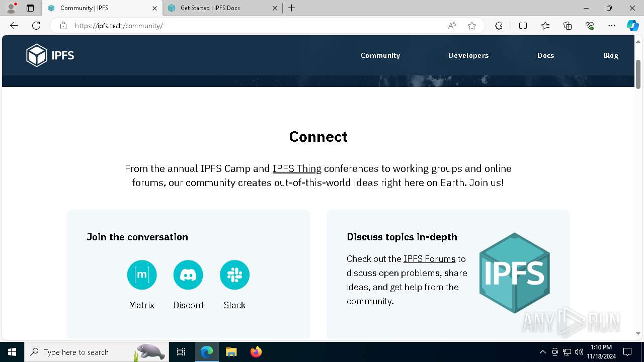Image resolution: width=644 pixels, height=362 pixels.
Task: Click the Slack text link
Action: tap(234, 305)
